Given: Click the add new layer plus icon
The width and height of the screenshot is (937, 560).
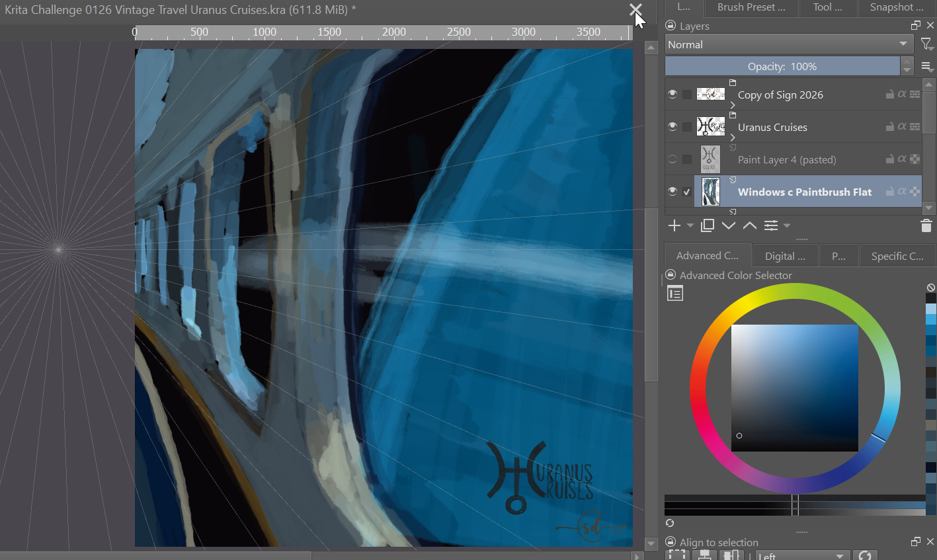Looking at the screenshot, I should pyautogui.click(x=674, y=226).
